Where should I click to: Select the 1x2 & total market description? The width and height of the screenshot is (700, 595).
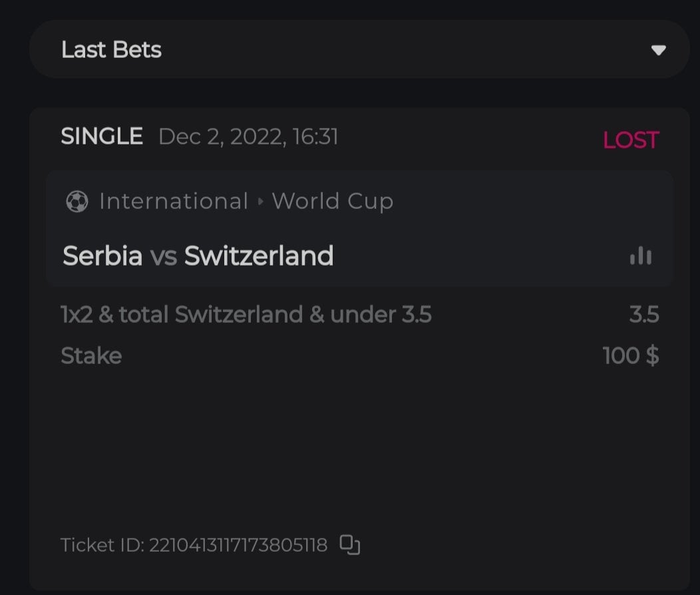tap(246, 315)
